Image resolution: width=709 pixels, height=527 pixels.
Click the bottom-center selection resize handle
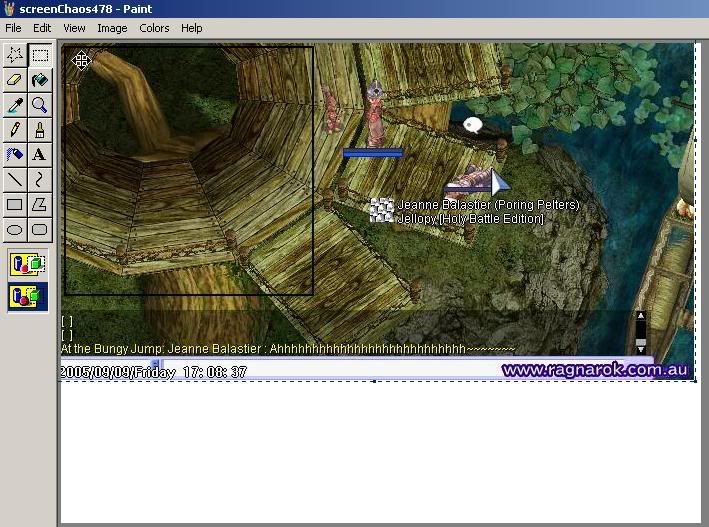(x=374, y=381)
